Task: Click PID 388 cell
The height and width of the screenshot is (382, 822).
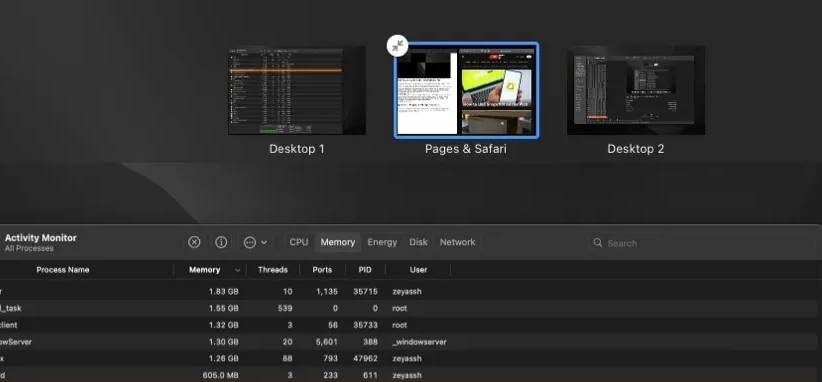Action: click(370, 342)
